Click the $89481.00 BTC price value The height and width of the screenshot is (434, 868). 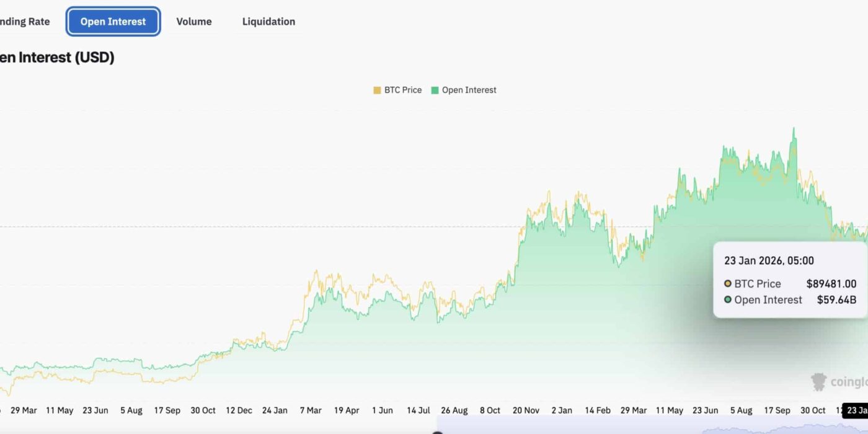click(x=831, y=284)
